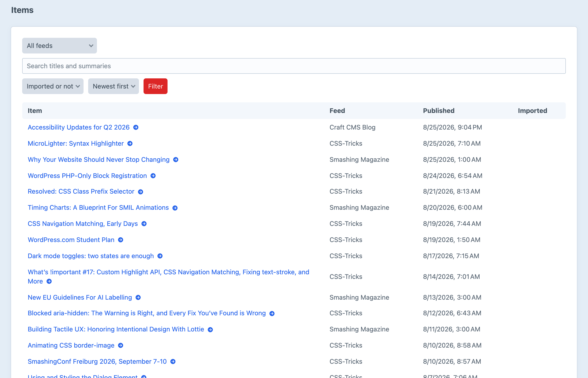Click arrow icon after Why Your Website Should Never Stop Changing
Viewport: 588px width, 378px height.
click(176, 160)
